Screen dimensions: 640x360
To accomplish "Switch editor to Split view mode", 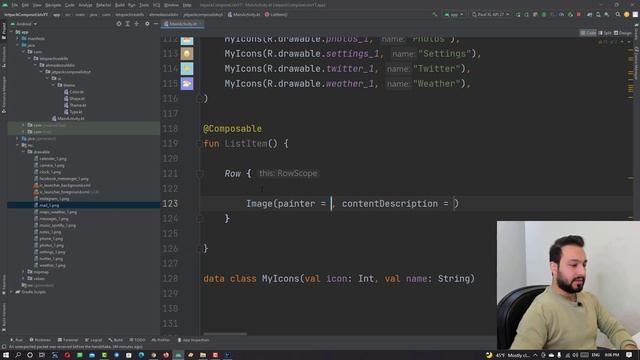I will pyautogui.click(x=605, y=33).
